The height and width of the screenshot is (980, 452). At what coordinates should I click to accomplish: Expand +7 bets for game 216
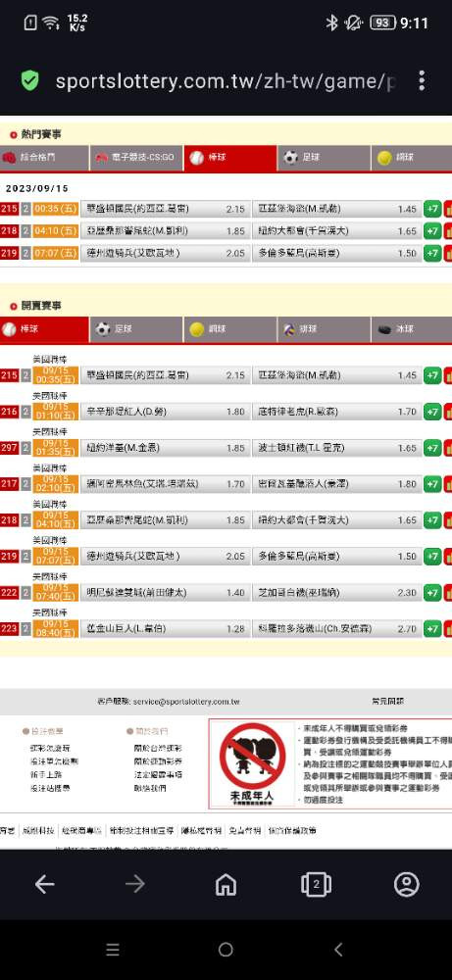[x=432, y=412]
